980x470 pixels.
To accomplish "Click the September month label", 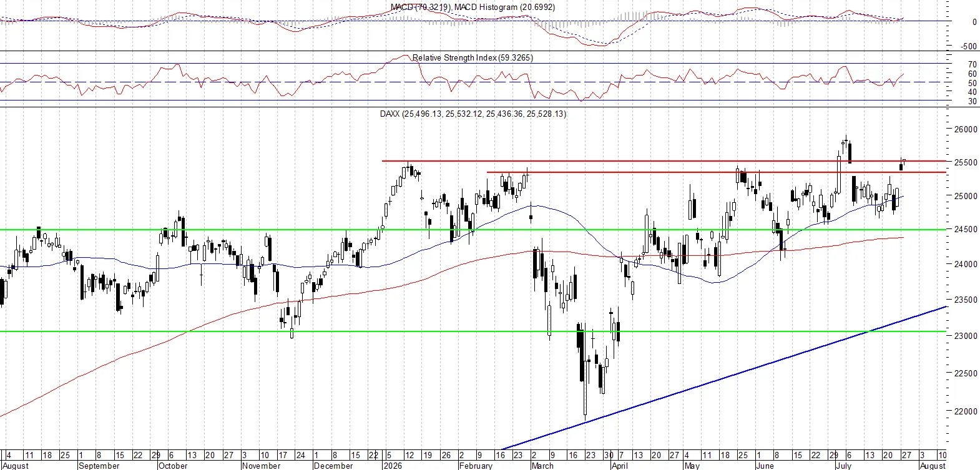I will coord(99,466).
